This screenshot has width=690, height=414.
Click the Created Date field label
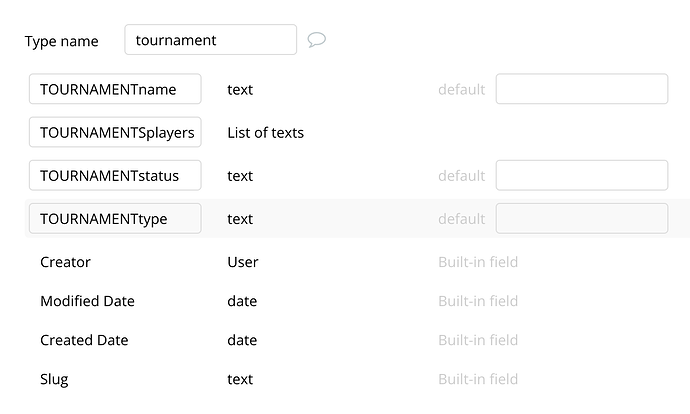click(84, 340)
